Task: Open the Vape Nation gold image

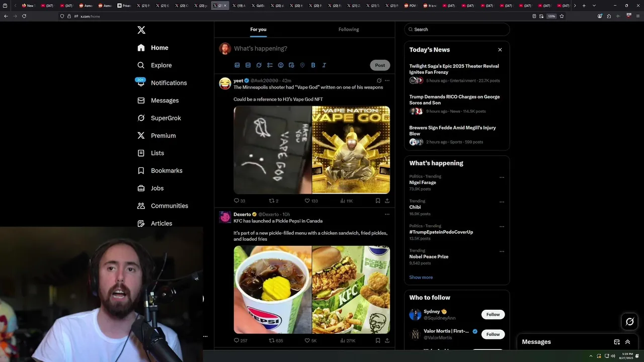Action: point(351,150)
